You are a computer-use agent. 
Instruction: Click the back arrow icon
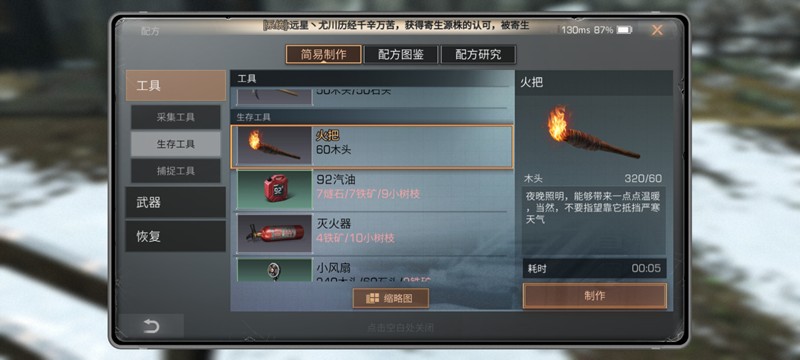151,326
